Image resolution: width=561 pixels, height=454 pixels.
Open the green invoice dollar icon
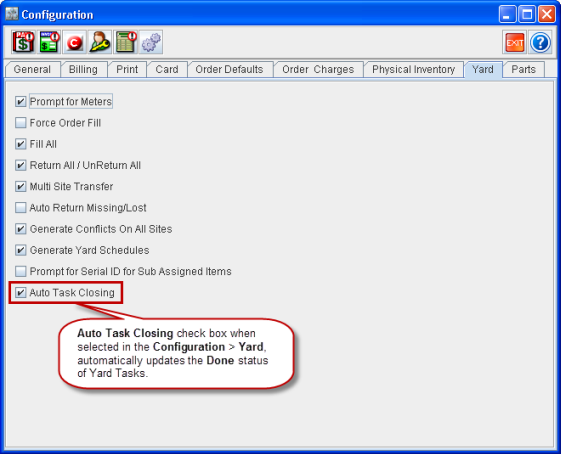(49, 42)
